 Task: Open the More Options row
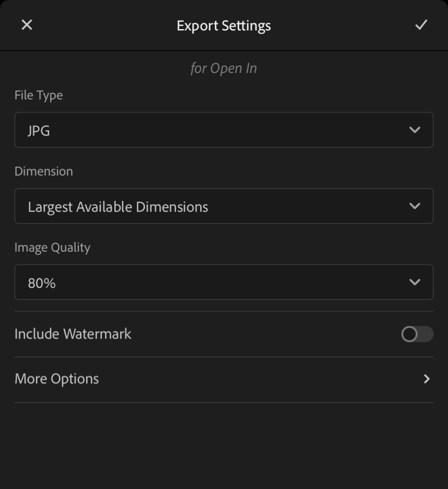coord(224,379)
